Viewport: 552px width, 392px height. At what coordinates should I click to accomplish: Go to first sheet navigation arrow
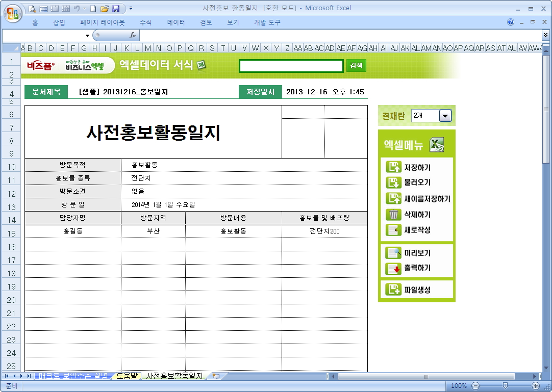[6, 376]
